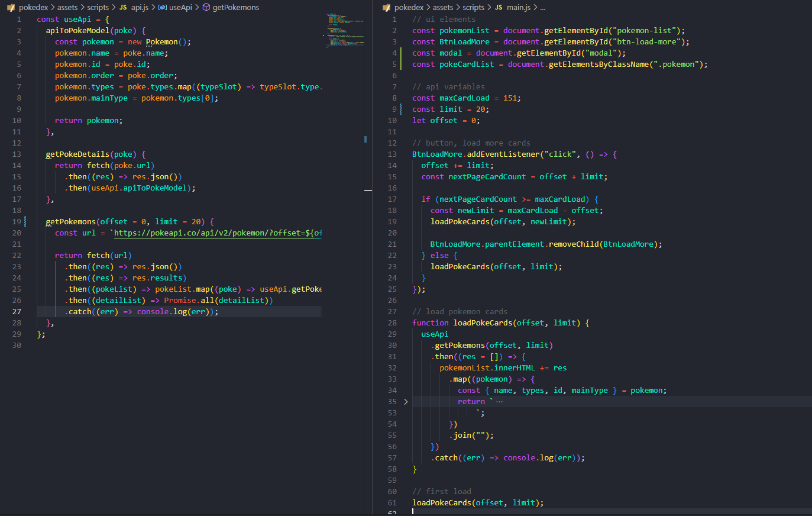Click line number 19 in left editor gutter
Image resolution: width=812 pixels, height=516 pixels.
point(17,222)
